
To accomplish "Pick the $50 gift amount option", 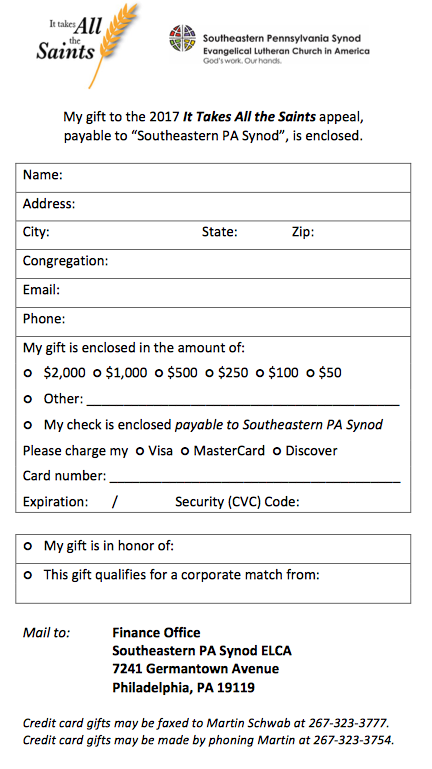I will click(310, 374).
